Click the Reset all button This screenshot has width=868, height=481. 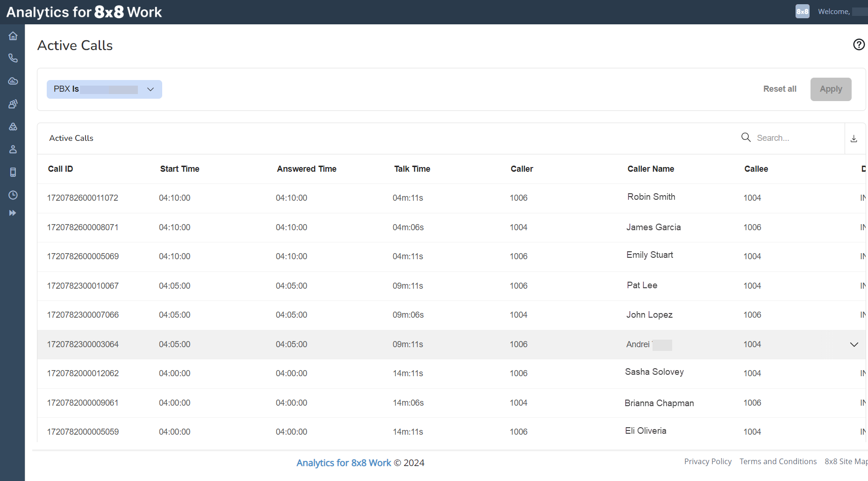click(x=780, y=88)
